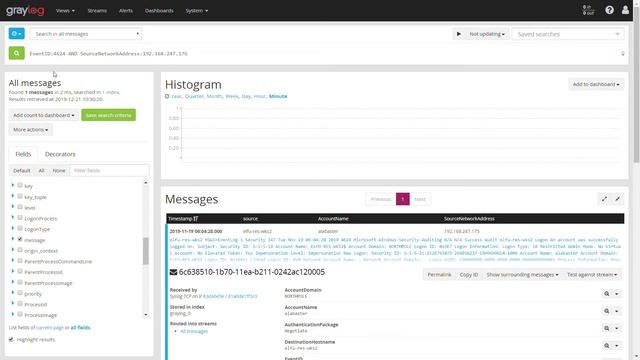Open the Search in all messages dropdown

click(x=86, y=34)
